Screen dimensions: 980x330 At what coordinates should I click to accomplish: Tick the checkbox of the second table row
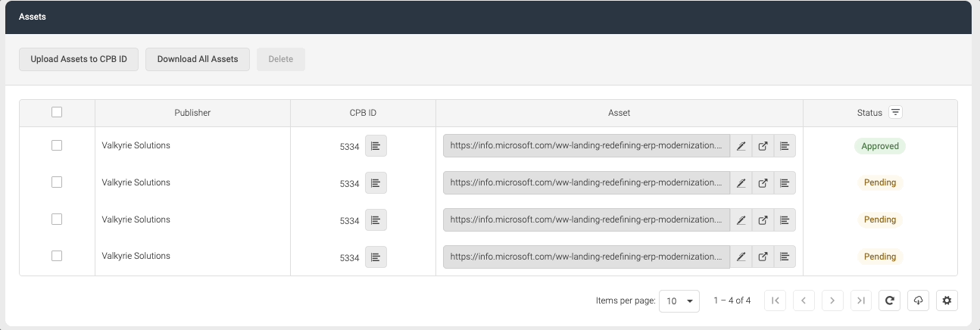tap(57, 182)
